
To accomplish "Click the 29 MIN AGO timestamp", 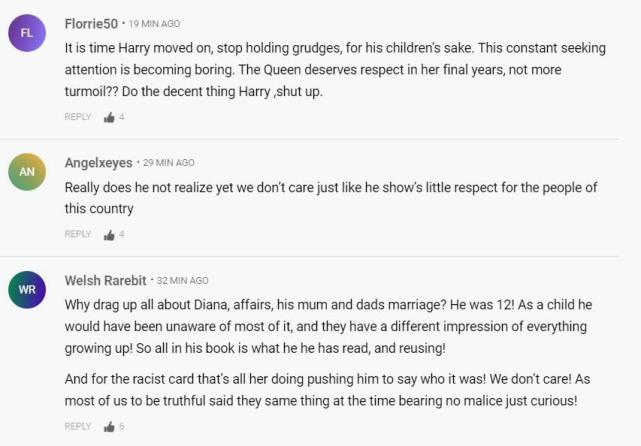I will coord(169,163).
